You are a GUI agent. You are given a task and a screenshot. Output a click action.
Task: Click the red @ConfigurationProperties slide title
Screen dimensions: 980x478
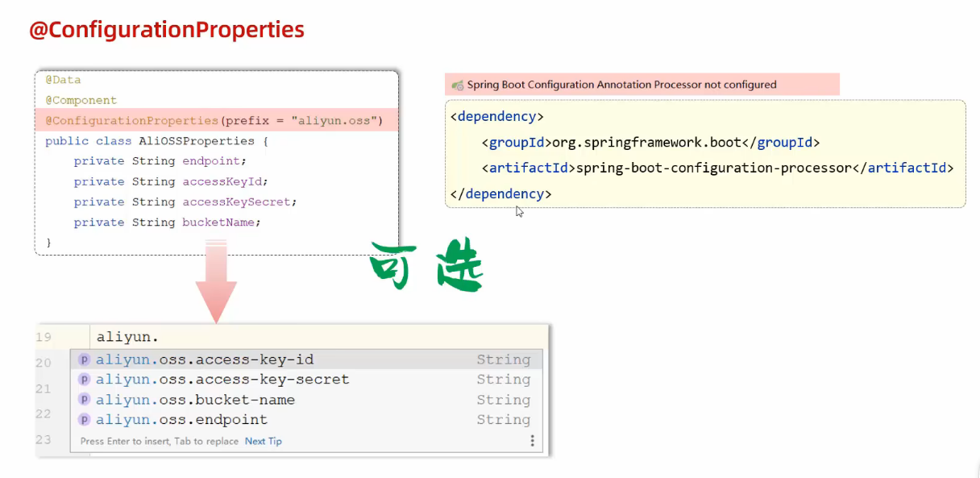click(167, 30)
